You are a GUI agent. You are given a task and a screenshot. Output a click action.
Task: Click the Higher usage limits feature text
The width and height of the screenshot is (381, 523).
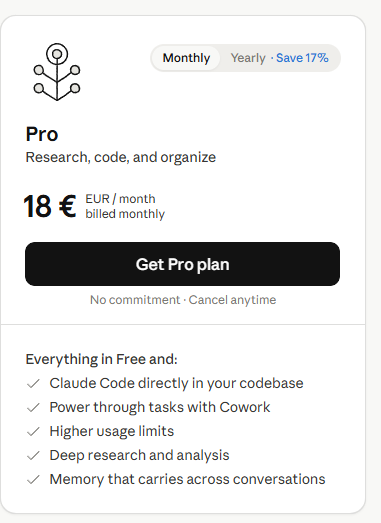click(112, 431)
